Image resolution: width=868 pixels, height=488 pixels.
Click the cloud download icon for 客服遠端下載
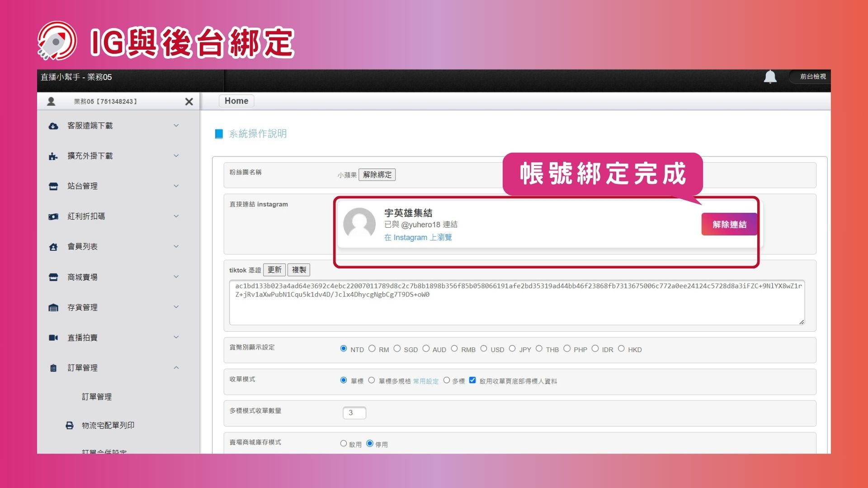tap(53, 126)
